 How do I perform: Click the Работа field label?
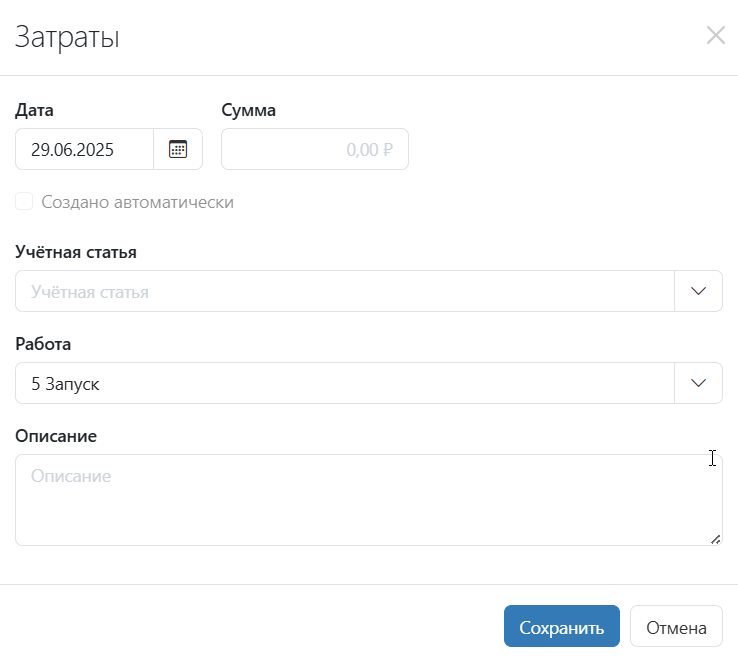(43, 344)
